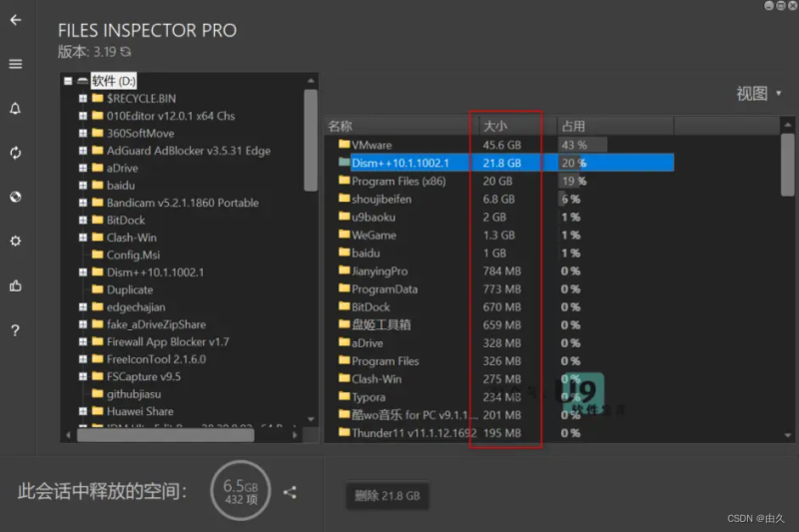Select Duplicate folder in tree

[x=130, y=289]
